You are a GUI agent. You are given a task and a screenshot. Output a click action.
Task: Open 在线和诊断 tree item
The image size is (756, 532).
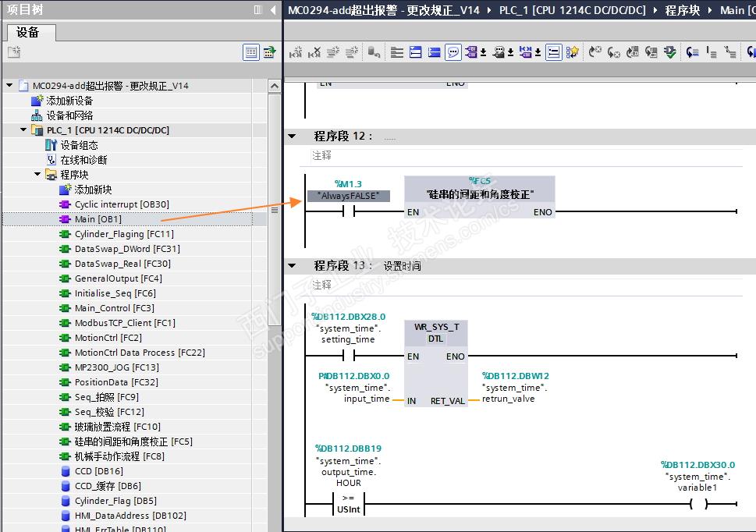pos(83,159)
